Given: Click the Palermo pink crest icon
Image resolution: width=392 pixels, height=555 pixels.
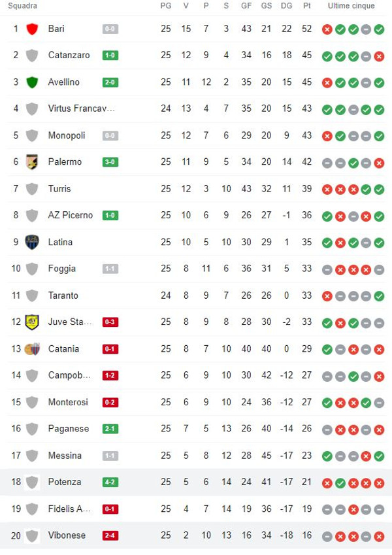Looking at the screenshot, I should coord(32,162).
